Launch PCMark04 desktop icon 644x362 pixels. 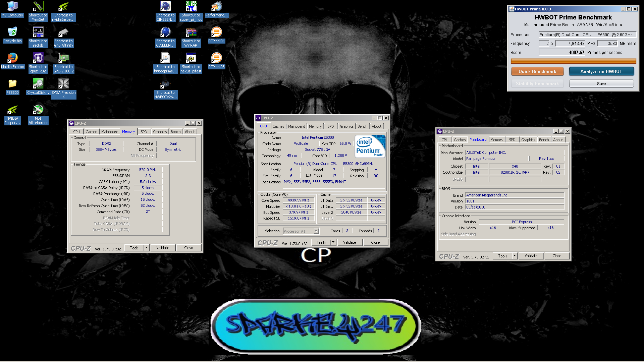(216, 35)
